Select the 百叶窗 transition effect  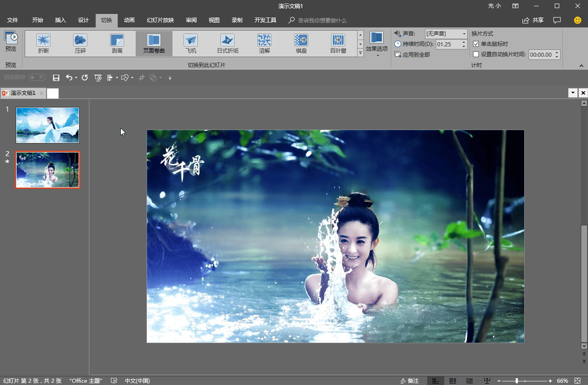point(338,44)
